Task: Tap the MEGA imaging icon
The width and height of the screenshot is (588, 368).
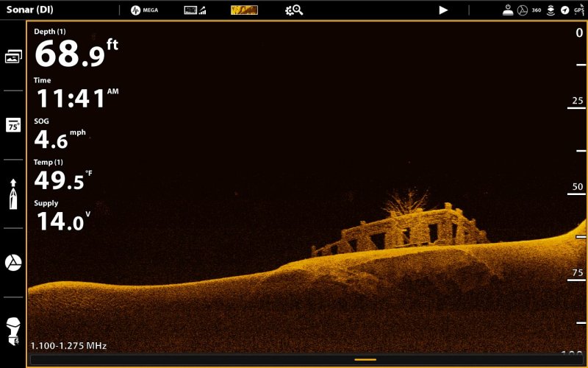Action: point(145,10)
